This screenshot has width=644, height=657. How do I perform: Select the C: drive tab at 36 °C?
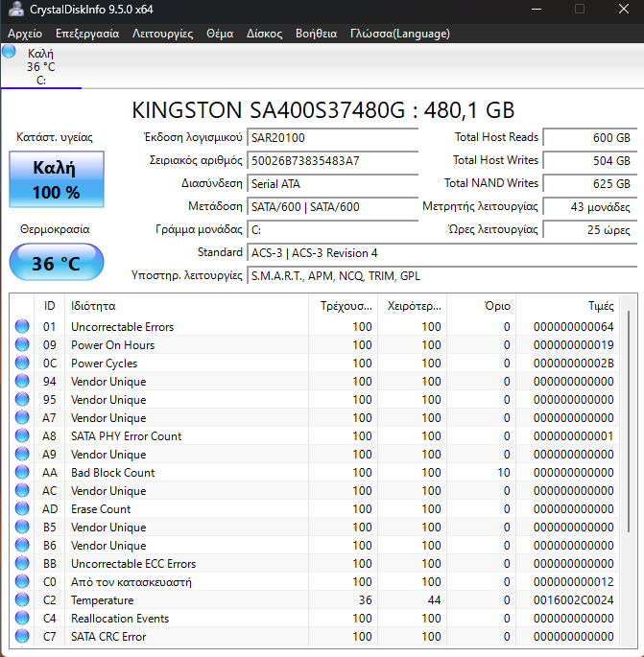click(x=41, y=66)
